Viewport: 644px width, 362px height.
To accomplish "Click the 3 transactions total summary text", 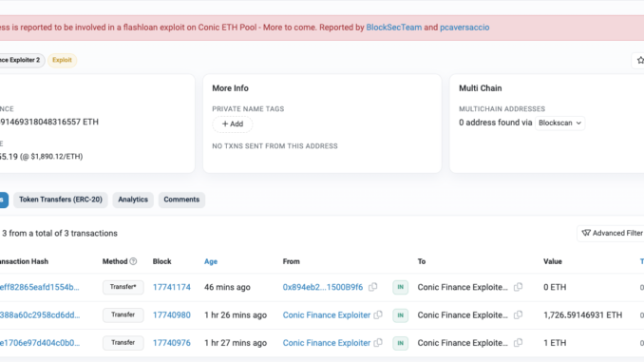I will click(x=59, y=234).
